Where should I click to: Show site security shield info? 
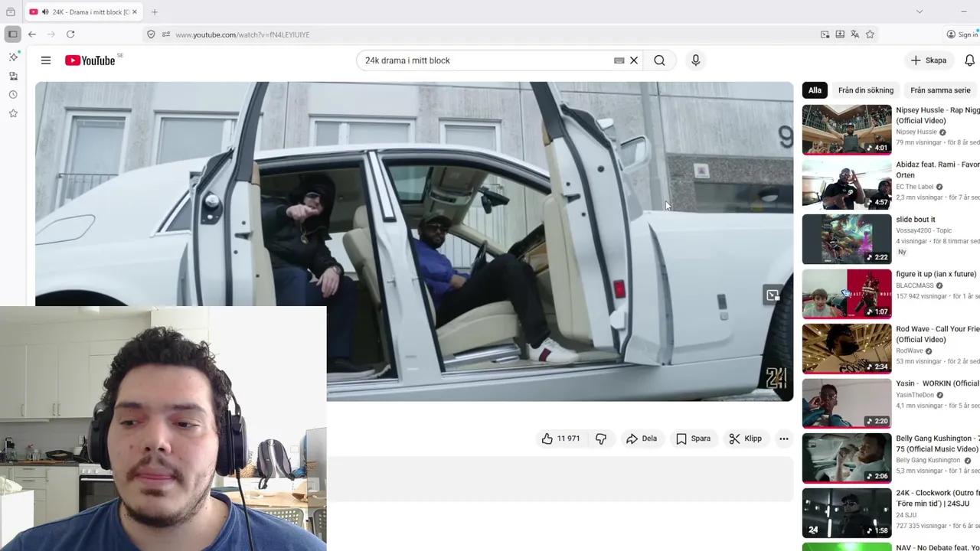151,34
